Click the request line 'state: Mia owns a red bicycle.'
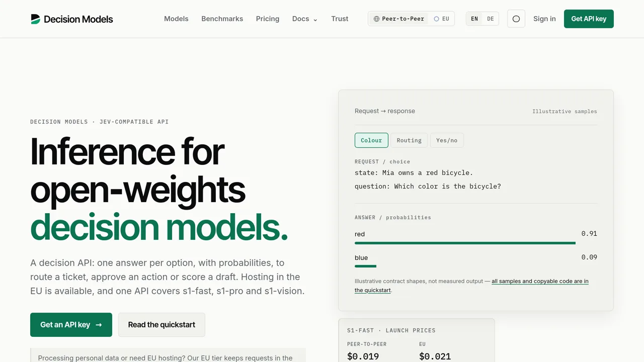 coord(414,173)
